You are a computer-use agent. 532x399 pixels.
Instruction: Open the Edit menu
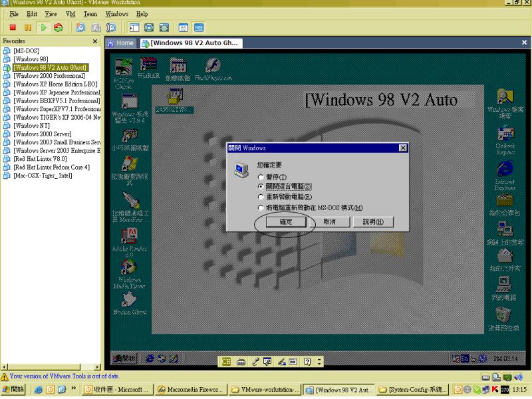pyautogui.click(x=32, y=14)
